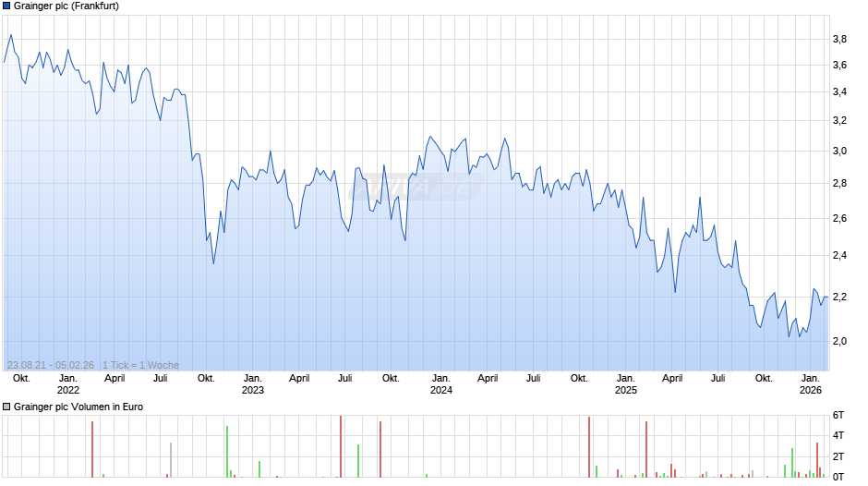
Task: Click the 2,4 price axis label
Action: (839, 255)
